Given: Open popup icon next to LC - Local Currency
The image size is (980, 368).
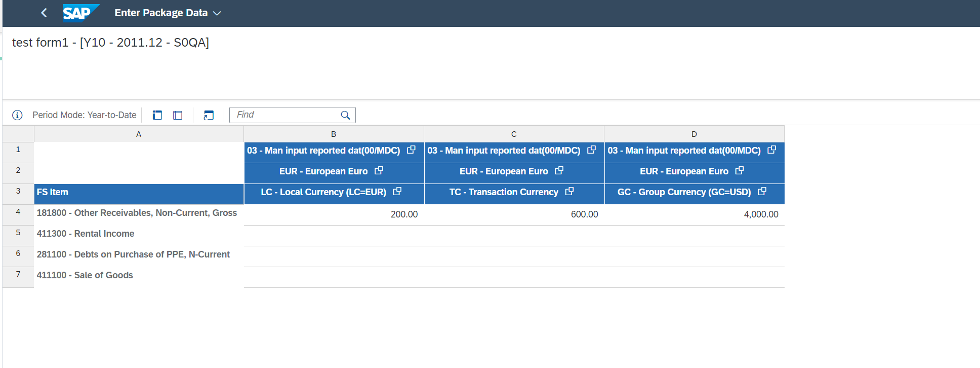Looking at the screenshot, I should [397, 192].
